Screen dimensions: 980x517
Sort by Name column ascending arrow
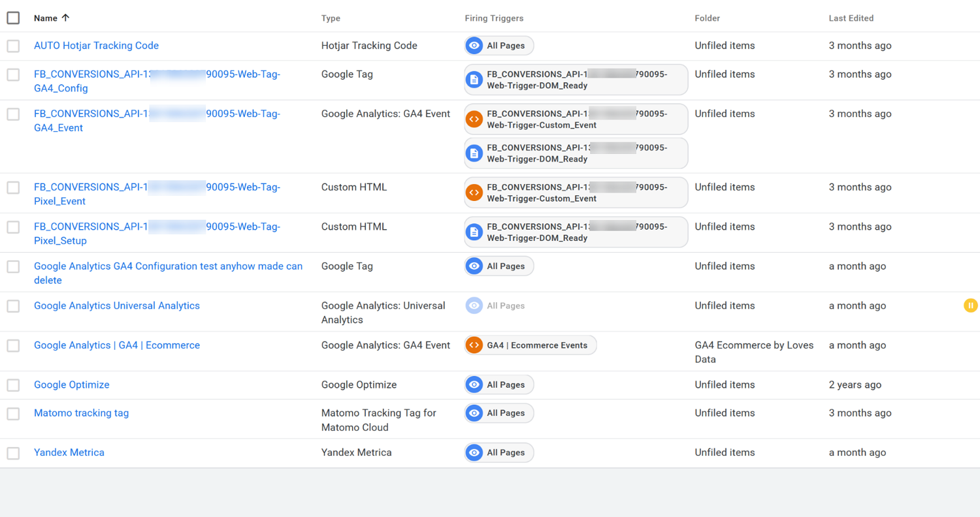point(65,18)
